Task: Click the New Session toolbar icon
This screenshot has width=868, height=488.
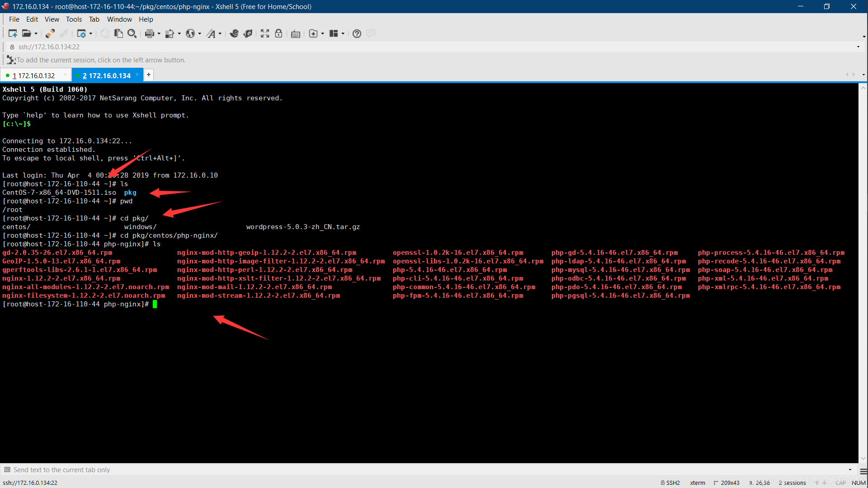Action: [x=13, y=33]
